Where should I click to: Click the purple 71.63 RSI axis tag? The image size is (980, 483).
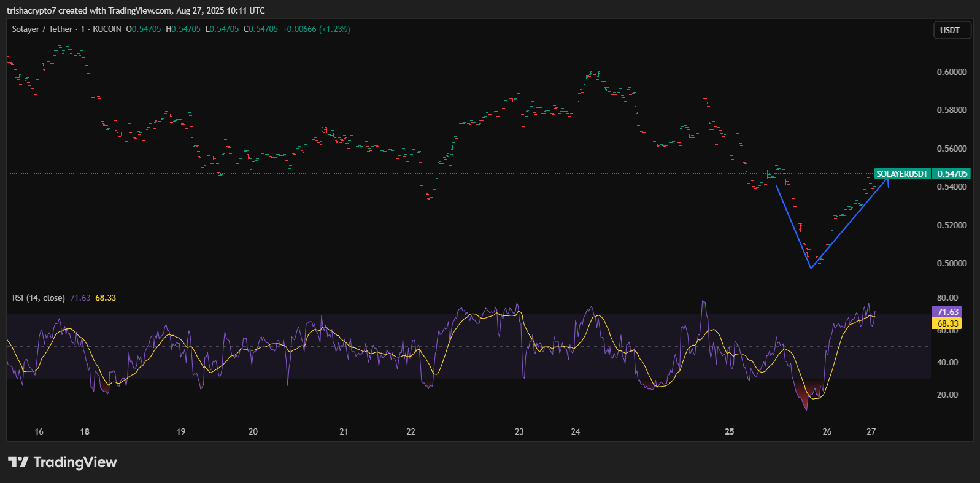coord(947,312)
